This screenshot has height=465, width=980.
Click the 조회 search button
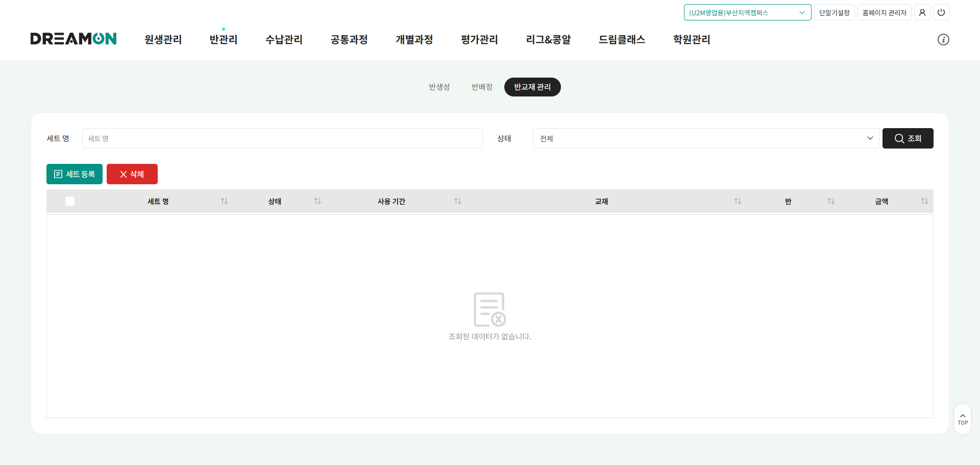pyautogui.click(x=908, y=138)
